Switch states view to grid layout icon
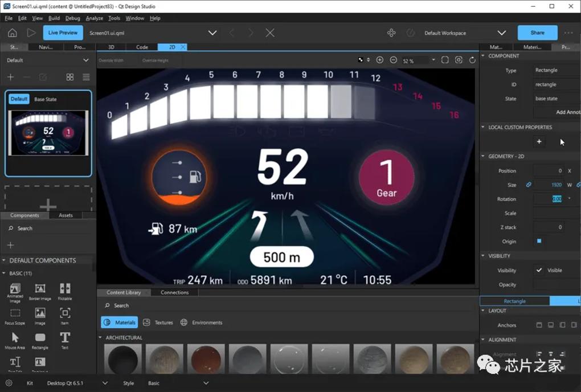 point(69,77)
